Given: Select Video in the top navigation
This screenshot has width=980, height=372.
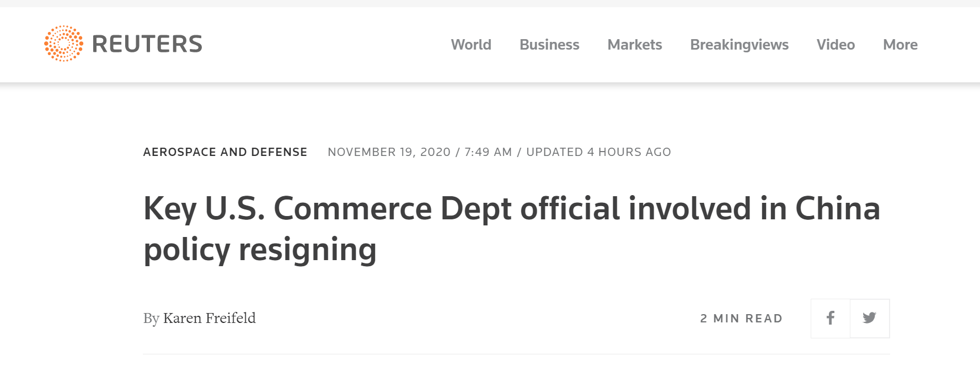Looking at the screenshot, I should [836, 45].
